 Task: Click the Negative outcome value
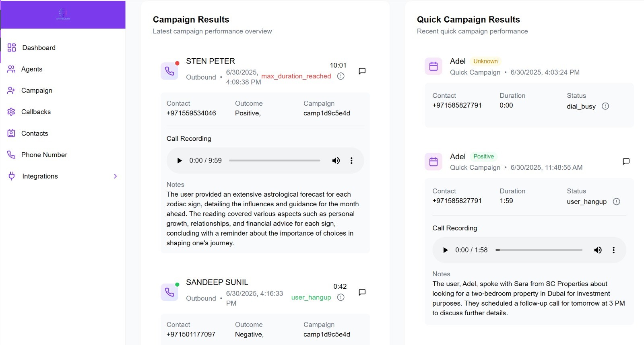coord(250,334)
